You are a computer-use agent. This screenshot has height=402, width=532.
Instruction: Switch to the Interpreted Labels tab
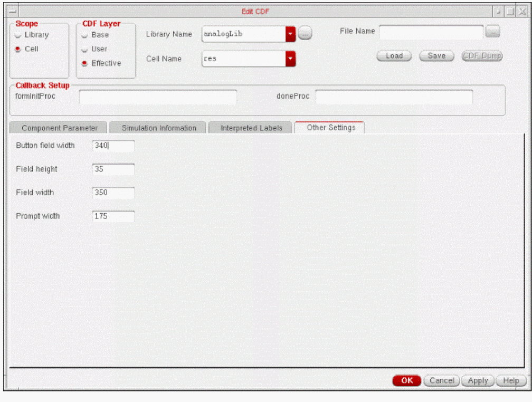250,128
